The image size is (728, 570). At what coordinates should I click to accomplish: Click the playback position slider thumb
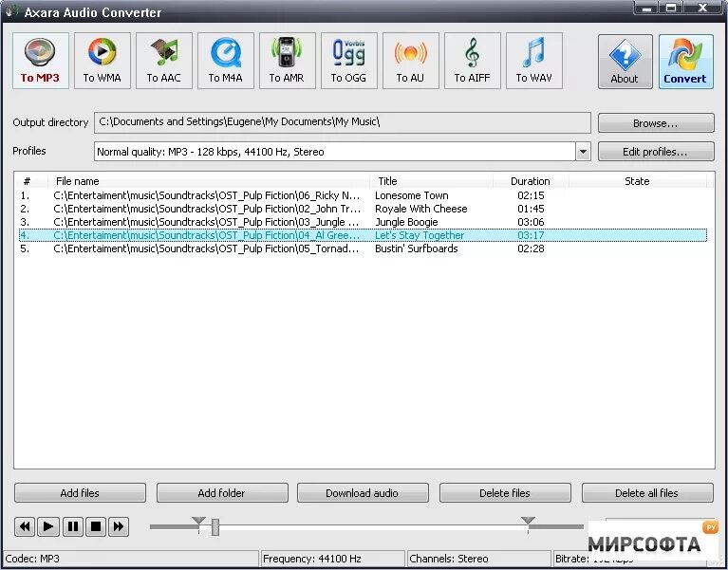point(215,527)
